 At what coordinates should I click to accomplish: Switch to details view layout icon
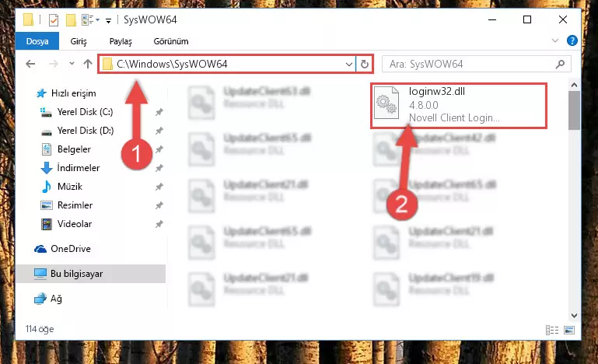pyautogui.click(x=552, y=330)
